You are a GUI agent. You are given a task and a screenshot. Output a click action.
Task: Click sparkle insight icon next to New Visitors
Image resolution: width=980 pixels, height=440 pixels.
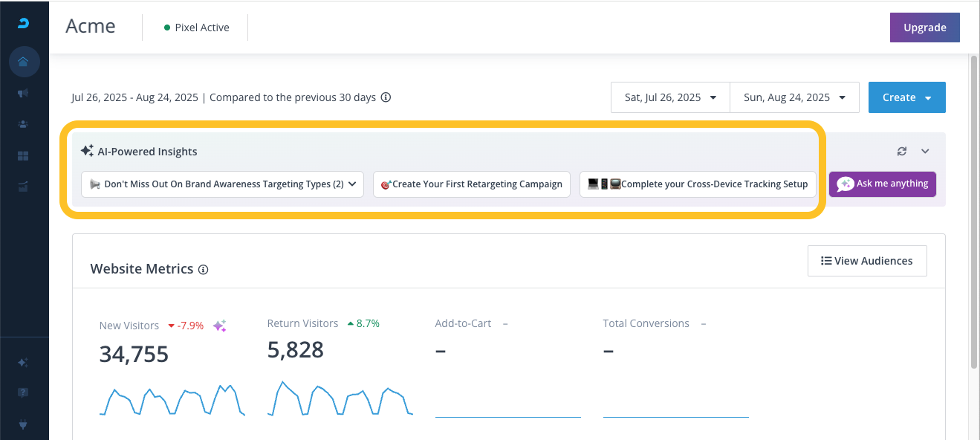[220, 326]
